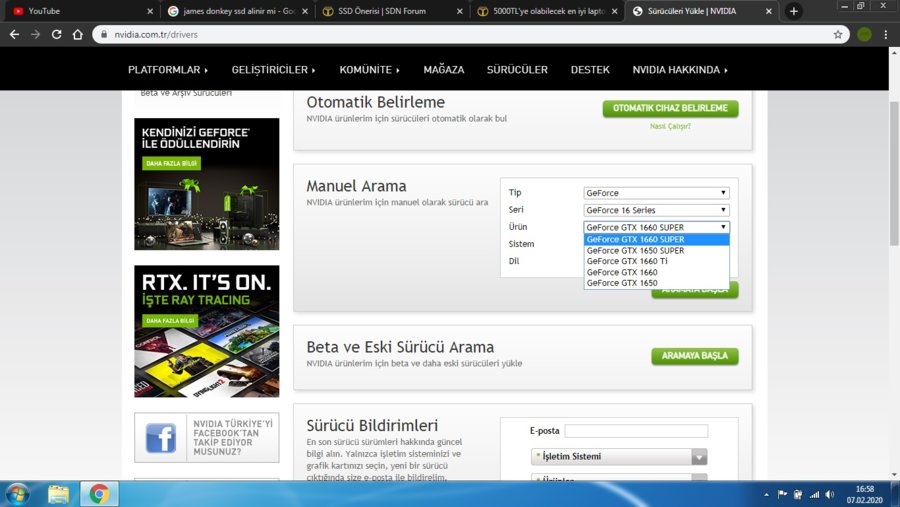
Task: Collapse the Ürün dropdown field
Action: point(656,227)
